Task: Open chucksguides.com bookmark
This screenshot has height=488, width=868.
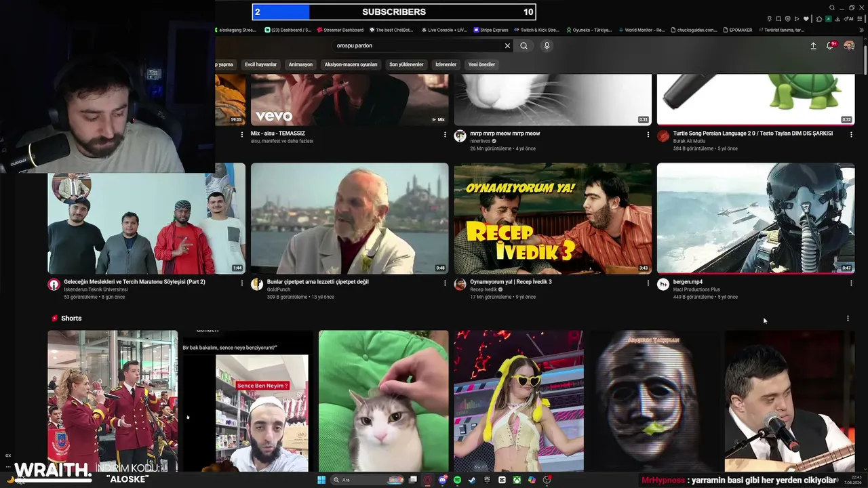Action: (x=694, y=30)
